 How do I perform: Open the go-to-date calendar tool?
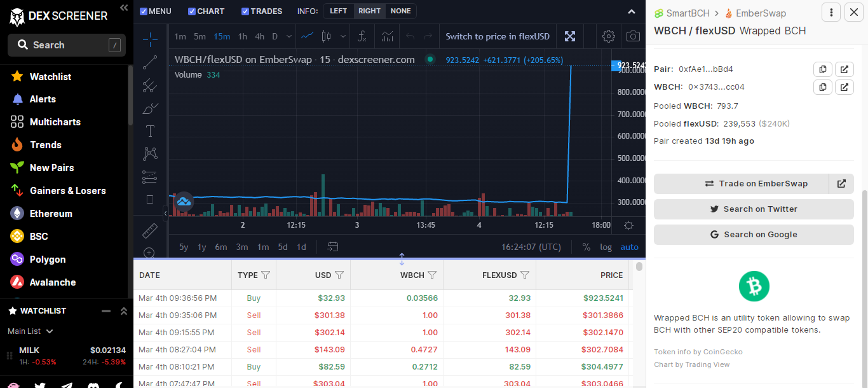click(333, 247)
